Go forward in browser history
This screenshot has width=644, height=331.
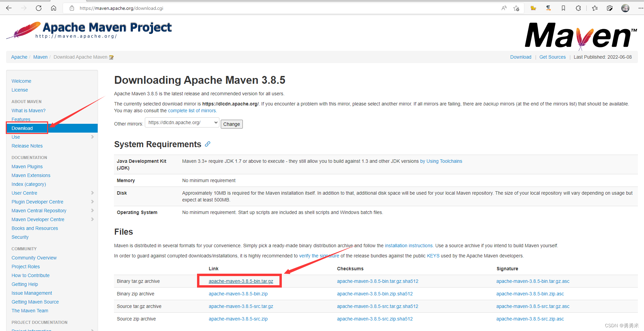24,8
